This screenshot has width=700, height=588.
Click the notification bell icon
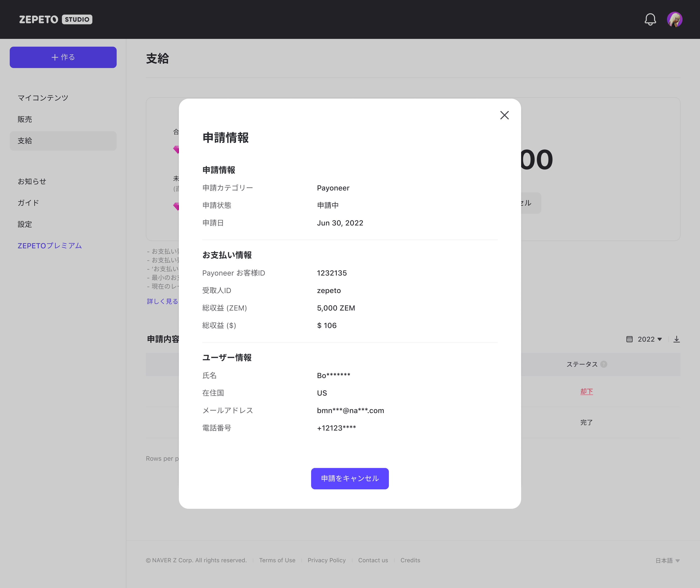point(650,19)
